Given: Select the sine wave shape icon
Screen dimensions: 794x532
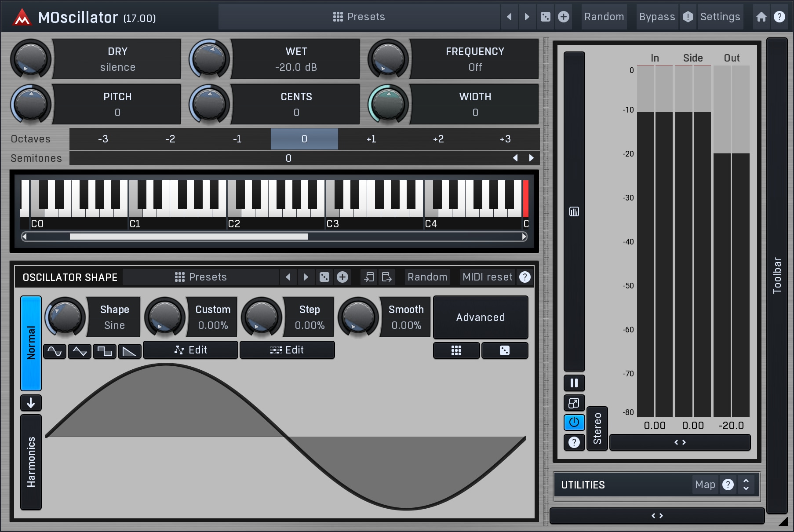Looking at the screenshot, I should pos(55,351).
